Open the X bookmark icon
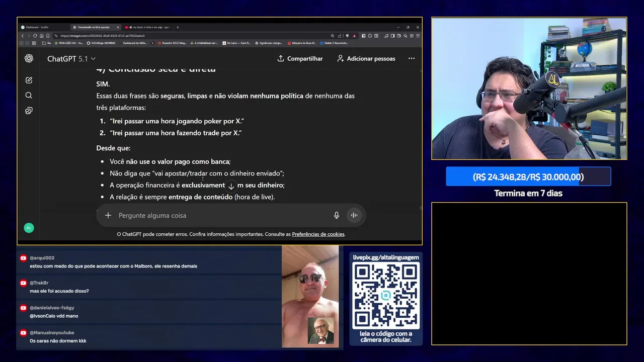The height and width of the screenshot is (362, 644). (x=152, y=43)
